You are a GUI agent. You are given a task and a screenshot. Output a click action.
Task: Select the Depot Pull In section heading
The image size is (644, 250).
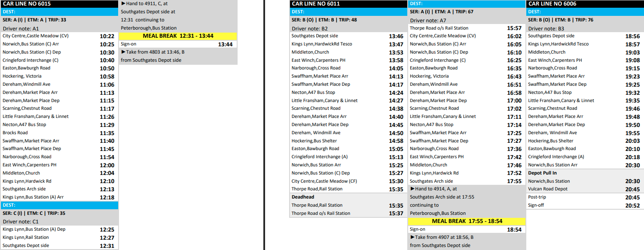point(585,173)
